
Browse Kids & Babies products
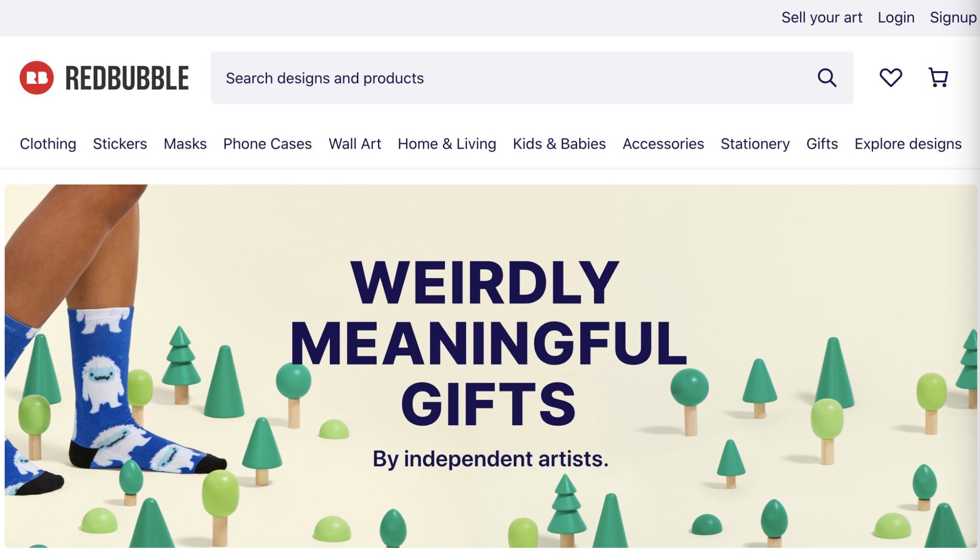559,144
